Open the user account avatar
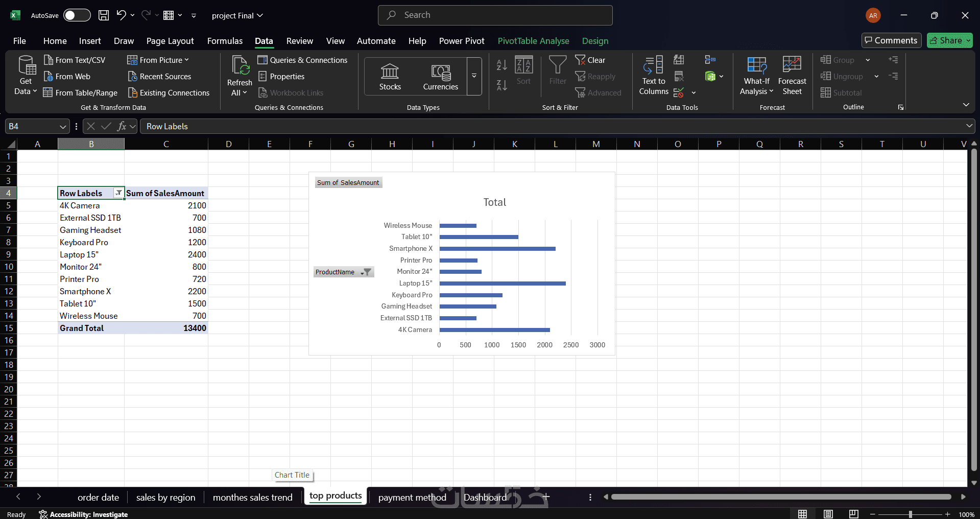Viewport: 980px width, 519px height. point(873,15)
